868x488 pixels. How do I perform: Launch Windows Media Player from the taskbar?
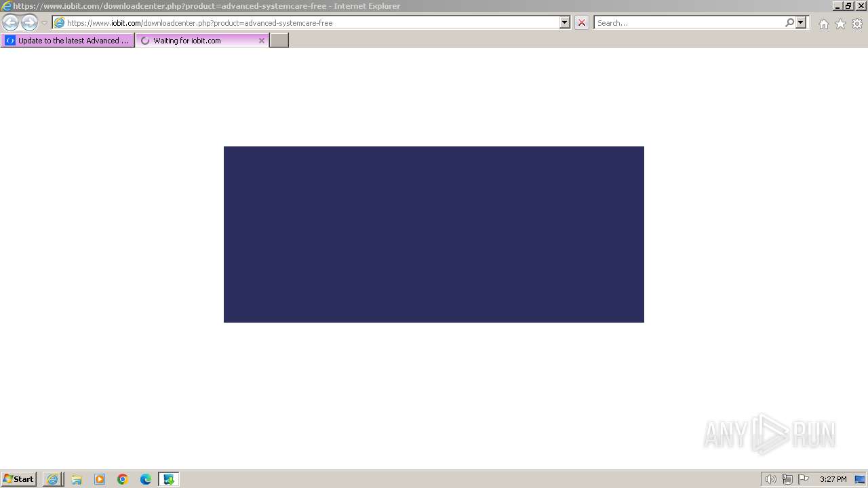(x=100, y=479)
